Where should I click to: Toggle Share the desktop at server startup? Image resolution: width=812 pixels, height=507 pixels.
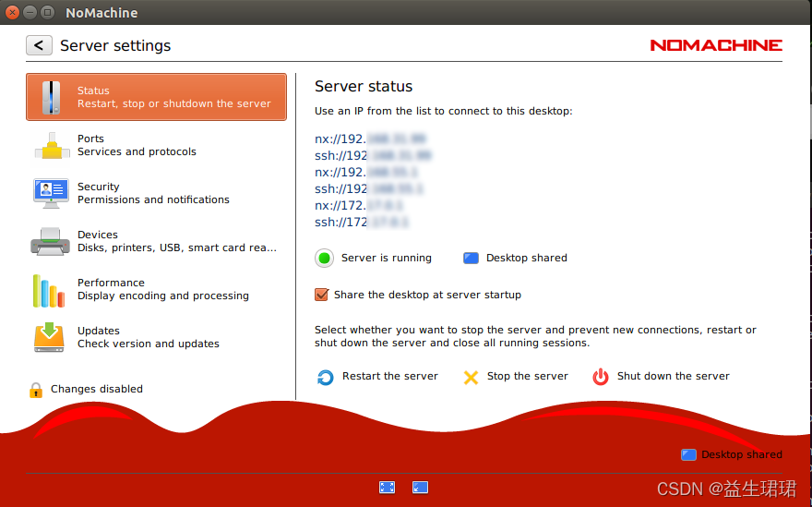point(322,295)
